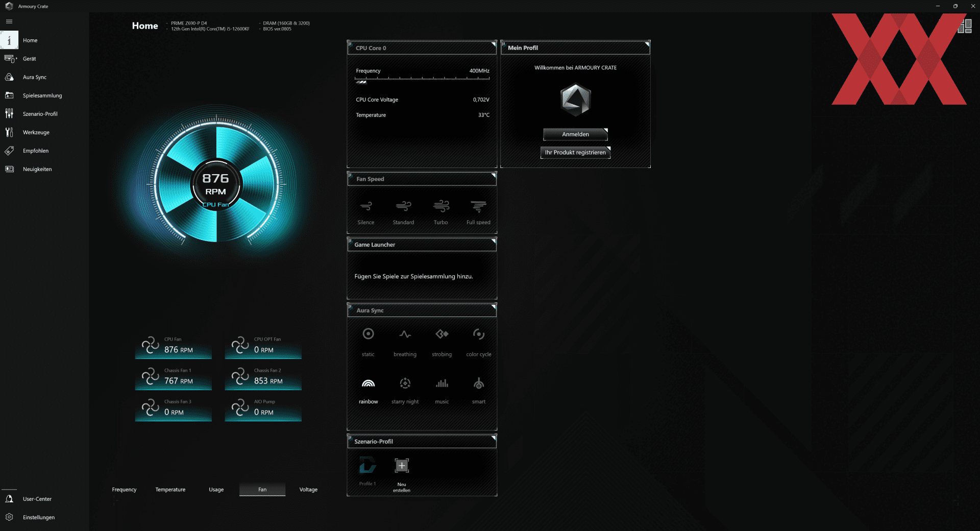
Task: Click "Fügen Sie Spiele zur Spielesammlung hinzu."
Action: coord(414,277)
